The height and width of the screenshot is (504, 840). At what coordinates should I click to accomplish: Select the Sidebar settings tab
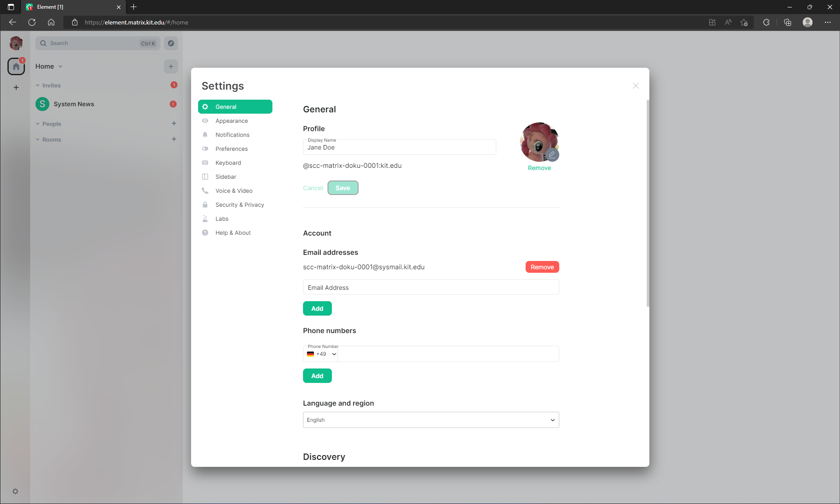226,177
